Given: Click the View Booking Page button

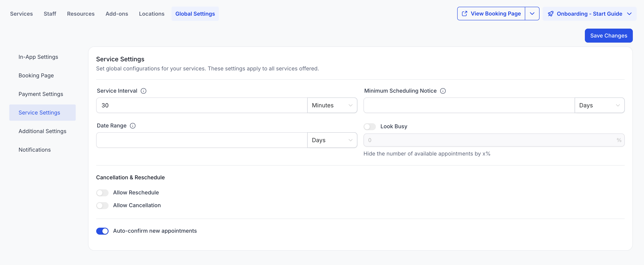Looking at the screenshot, I should [491, 14].
